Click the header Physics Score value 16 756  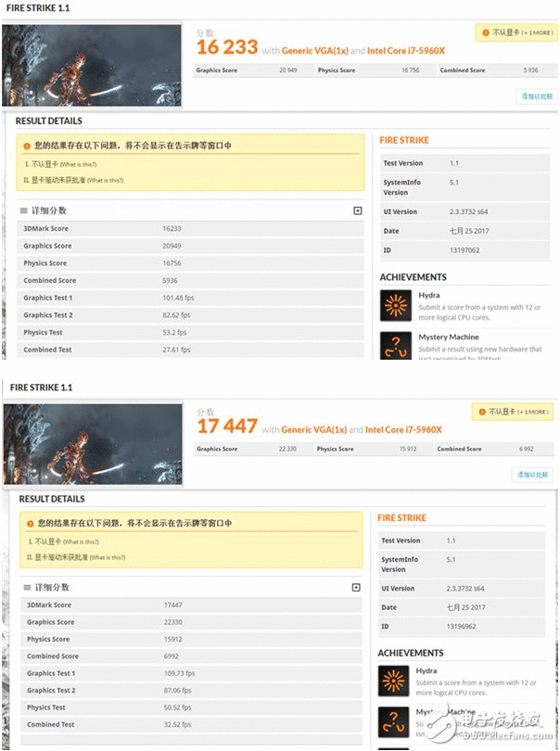(x=410, y=70)
